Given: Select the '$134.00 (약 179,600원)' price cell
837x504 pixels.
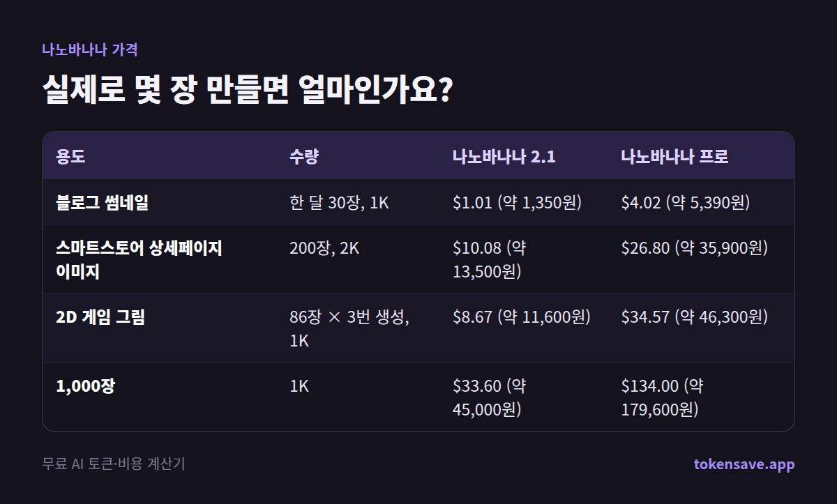Looking at the screenshot, I should point(663,397).
